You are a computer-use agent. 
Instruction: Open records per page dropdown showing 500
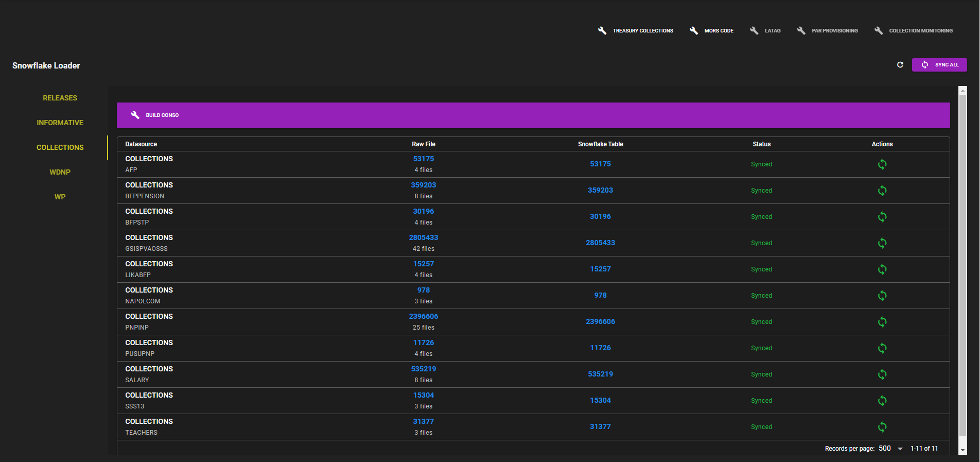click(891, 449)
